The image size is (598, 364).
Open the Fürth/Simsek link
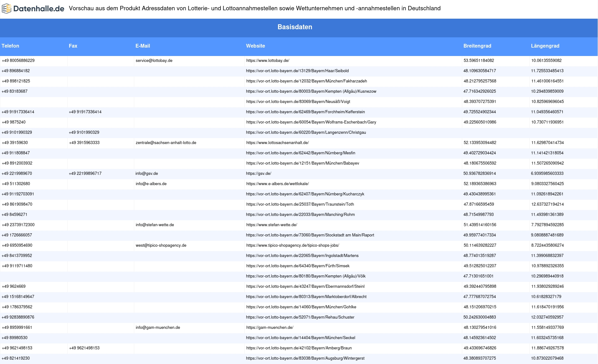pyautogui.click(x=298, y=266)
